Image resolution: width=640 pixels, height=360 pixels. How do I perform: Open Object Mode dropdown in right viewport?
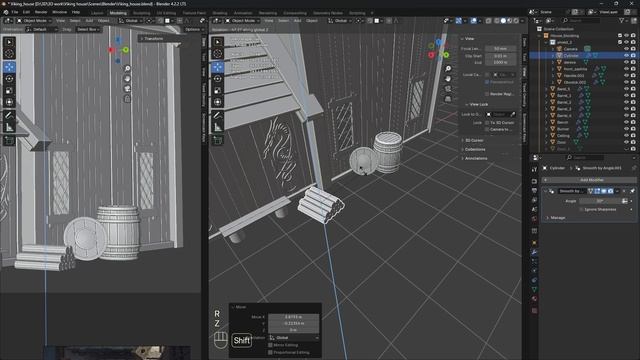point(242,20)
